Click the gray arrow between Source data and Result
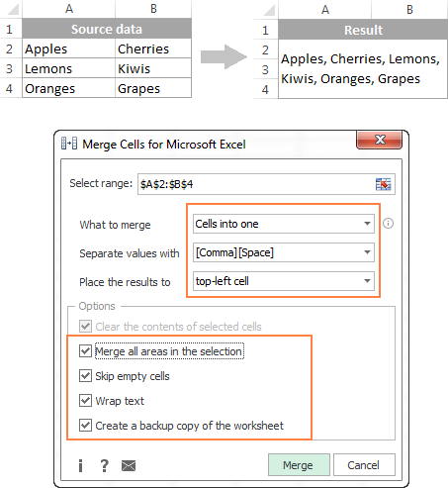The width and height of the screenshot is (448, 488). point(224,57)
